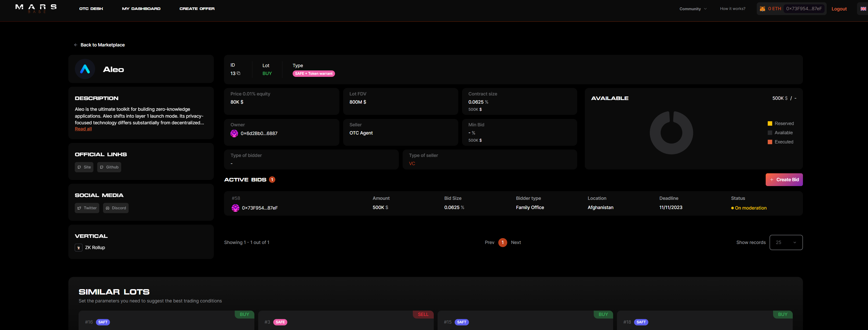Open the OTC Desk page
The height and width of the screenshot is (330, 868).
[x=91, y=9]
